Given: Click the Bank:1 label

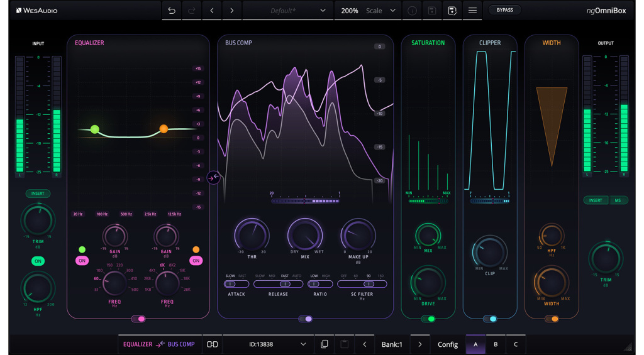Looking at the screenshot, I should coord(392,344).
